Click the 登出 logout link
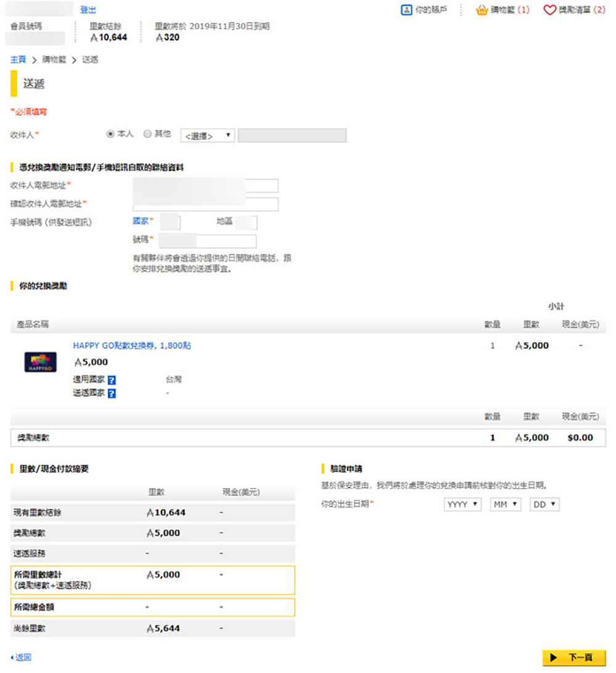This screenshot has height=673, width=616. (x=88, y=10)
